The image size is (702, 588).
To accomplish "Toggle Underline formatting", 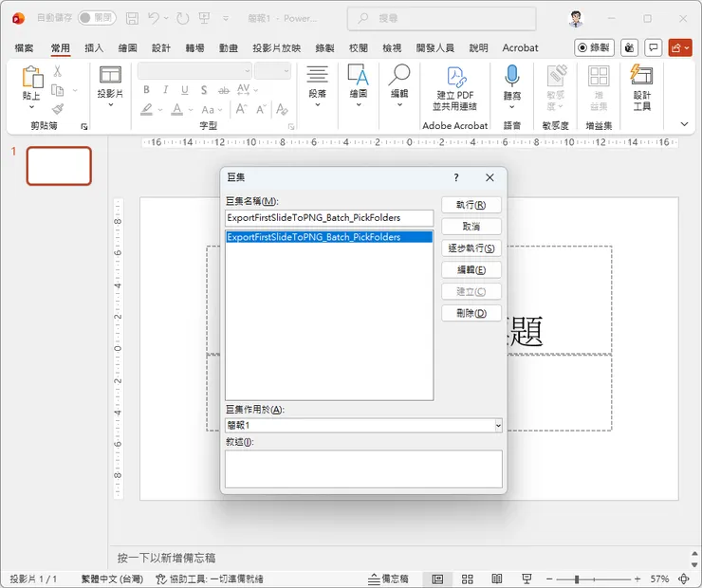I will point(184,89).
